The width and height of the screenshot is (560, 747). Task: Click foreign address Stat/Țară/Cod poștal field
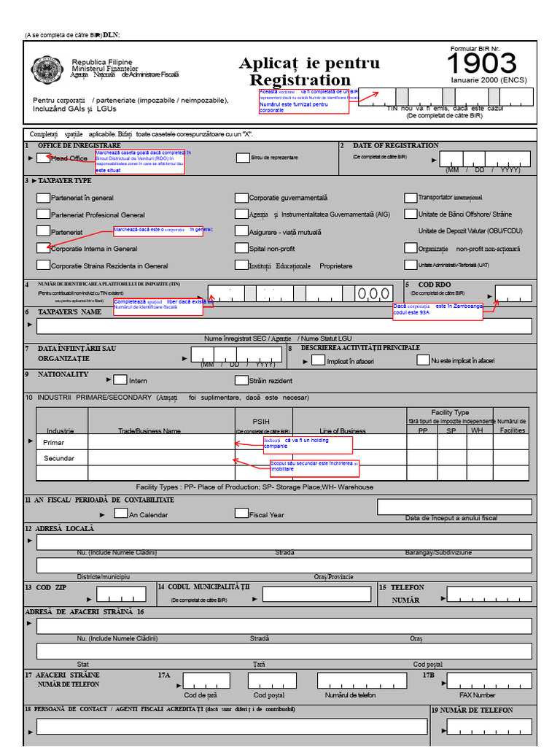click(284, 651)
